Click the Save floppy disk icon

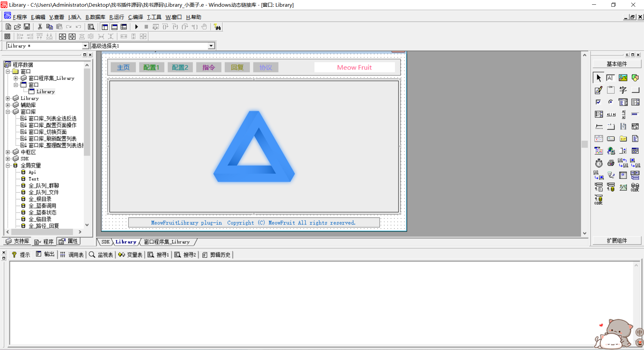pyautogui.click(x=27, y=27)
